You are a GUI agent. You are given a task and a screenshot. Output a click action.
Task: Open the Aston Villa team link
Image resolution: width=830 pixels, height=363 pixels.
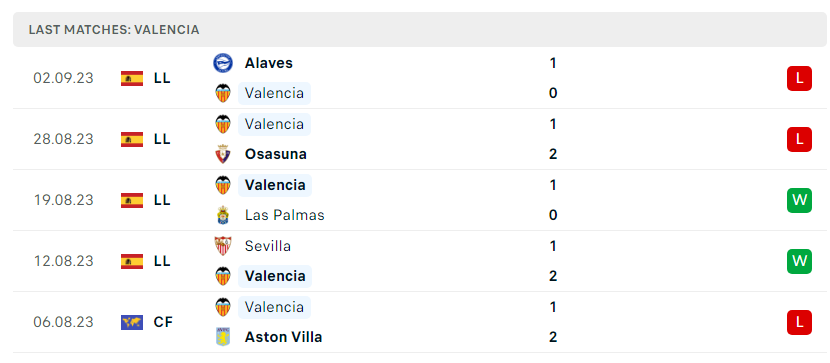(283, 337)
